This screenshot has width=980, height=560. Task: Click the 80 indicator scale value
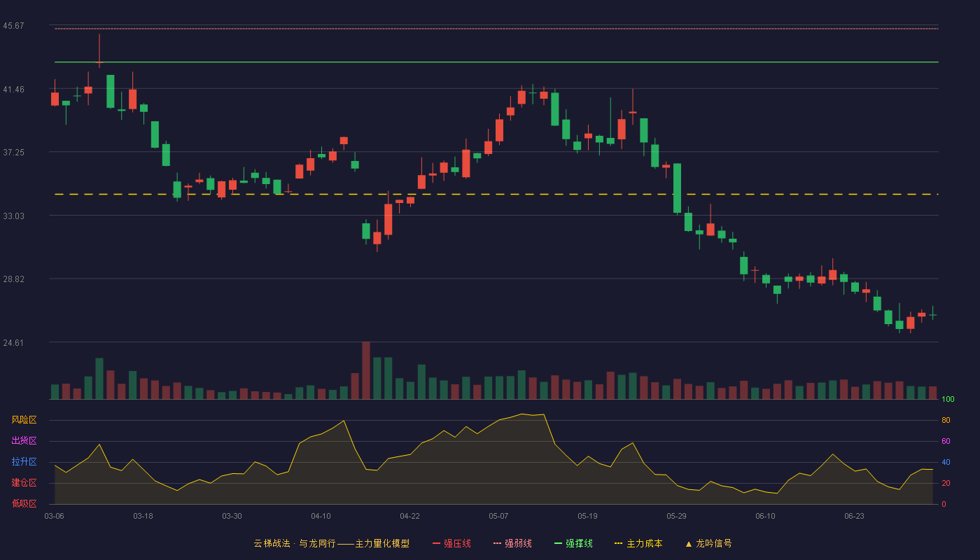[946, 421]
